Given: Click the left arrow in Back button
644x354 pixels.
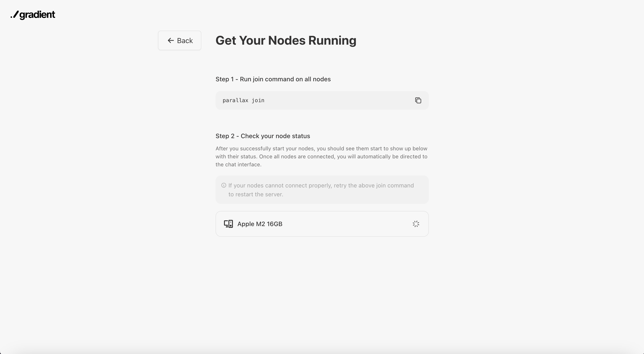Looking at the screenshot, I should pos(171,40).
